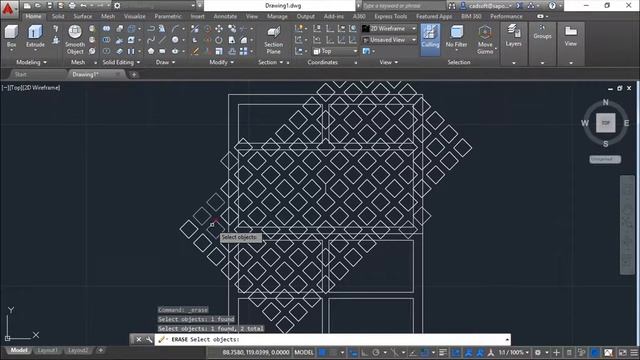This screenshot has height=360, width=640.
Task: Toggle Ortho mode in status bar
Action: 364,353
